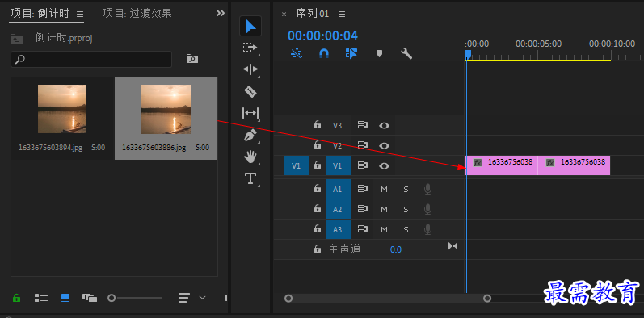Toggle track lock for V1

click(317, 165)
